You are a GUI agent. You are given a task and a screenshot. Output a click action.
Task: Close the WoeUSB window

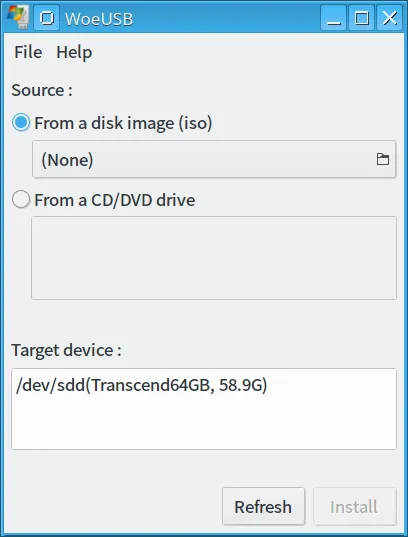pos(390,18)
